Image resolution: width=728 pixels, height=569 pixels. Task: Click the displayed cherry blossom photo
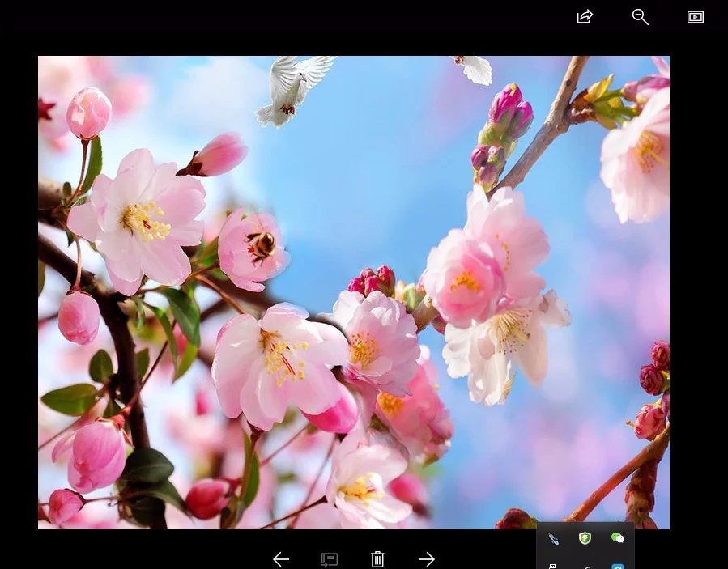[x=354, y=292]
